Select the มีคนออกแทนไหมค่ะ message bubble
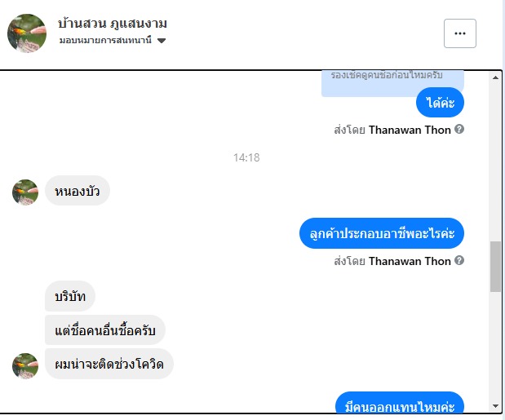The width and height of the screenshot is (505, 420). pos(400,403)
